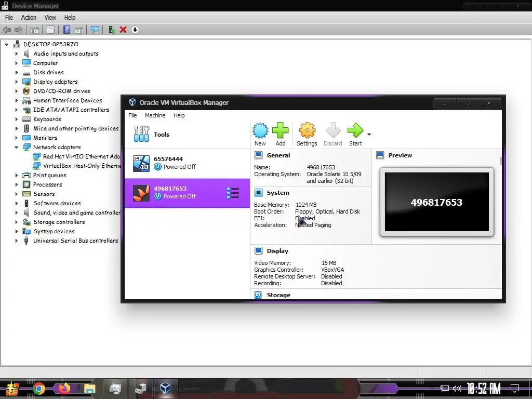Click the taskbar clock 10:52 AM
Screen dimensions: 532x399
coord(484,389)
